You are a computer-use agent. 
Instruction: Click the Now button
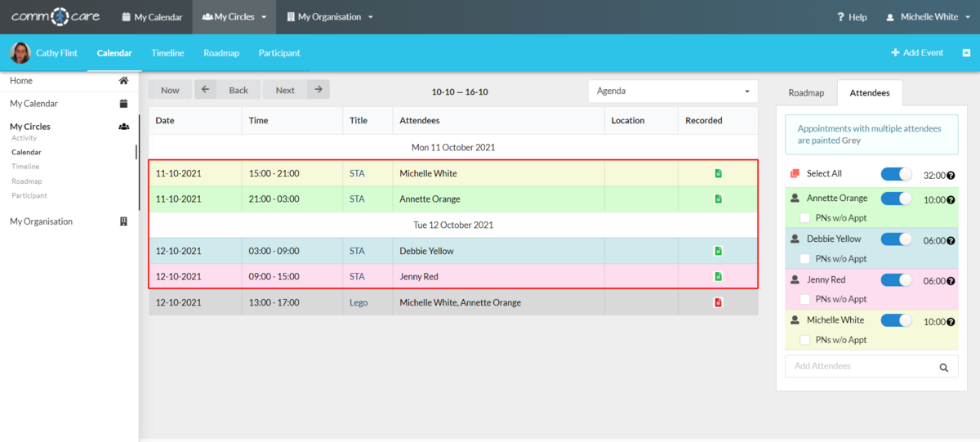point(170,90)
